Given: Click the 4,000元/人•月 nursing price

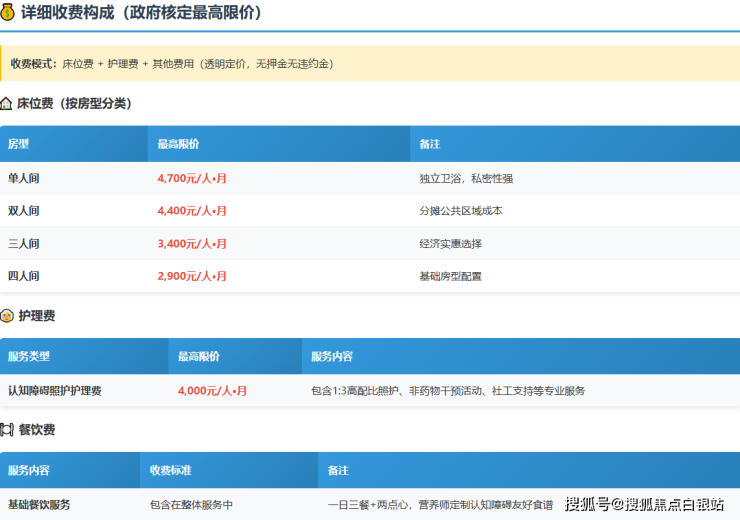Looking at the screenshot, I should click(212, 391).
